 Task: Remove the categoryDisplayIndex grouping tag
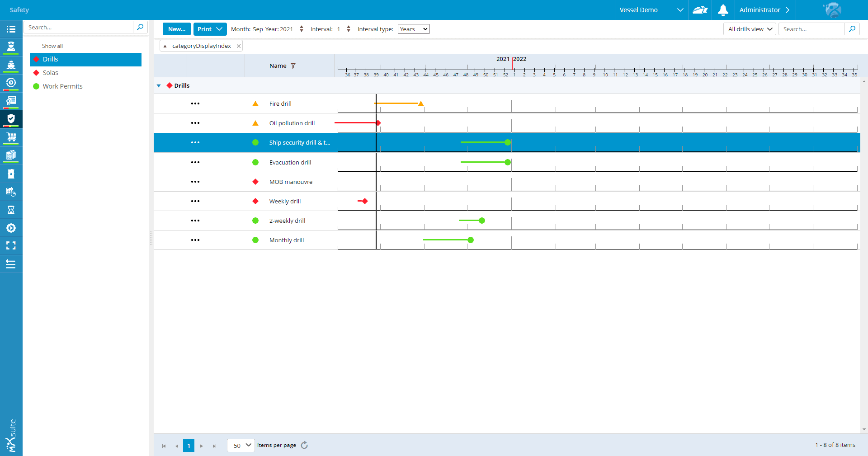point(239,46)
